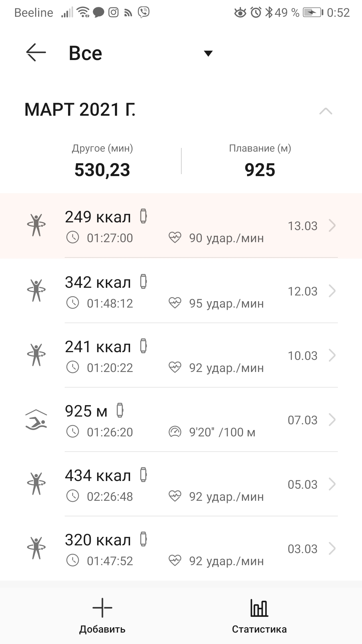Tap the back arrow icon
362x644 pixels.
tap(36, 53)
